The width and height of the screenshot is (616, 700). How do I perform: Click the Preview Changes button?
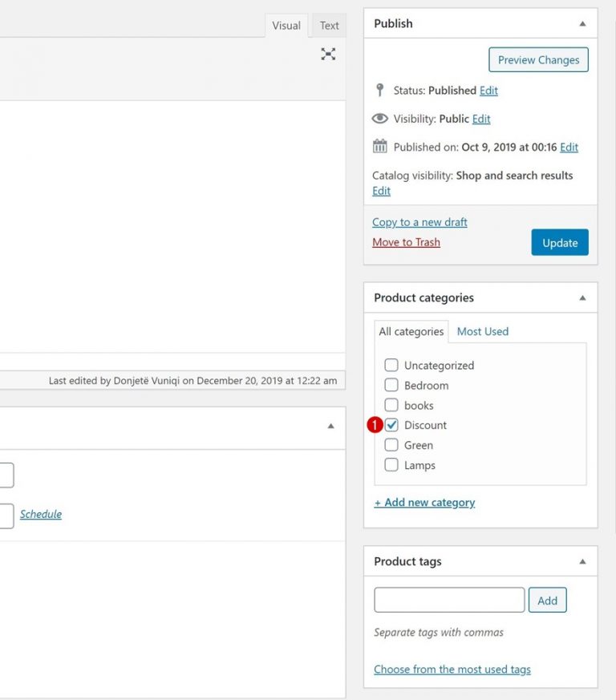click(x=538, y=60)
